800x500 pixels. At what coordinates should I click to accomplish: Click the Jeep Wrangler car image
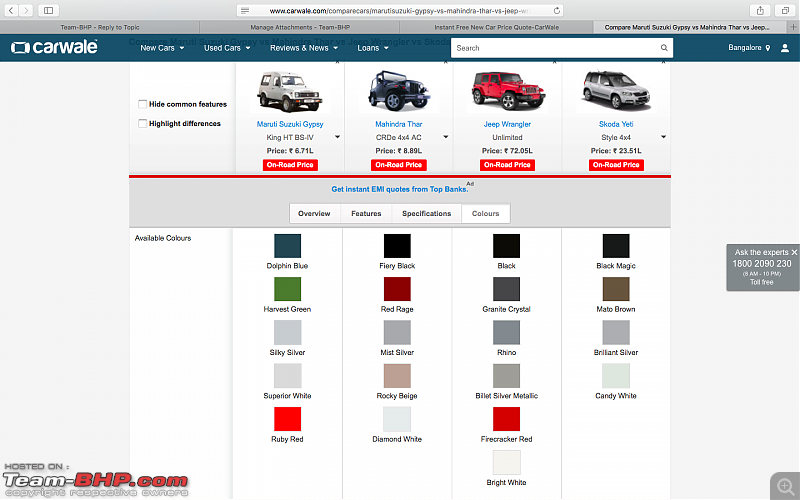(507, 91)
